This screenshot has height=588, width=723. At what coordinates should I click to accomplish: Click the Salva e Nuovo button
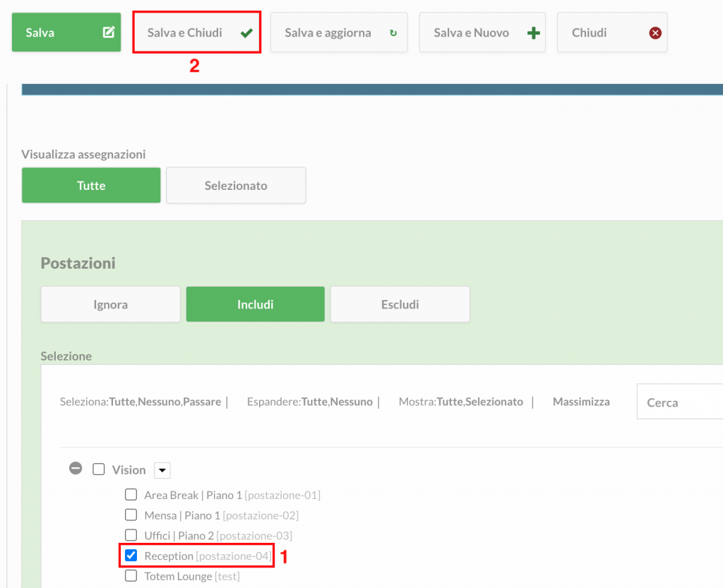click(482, 32)
